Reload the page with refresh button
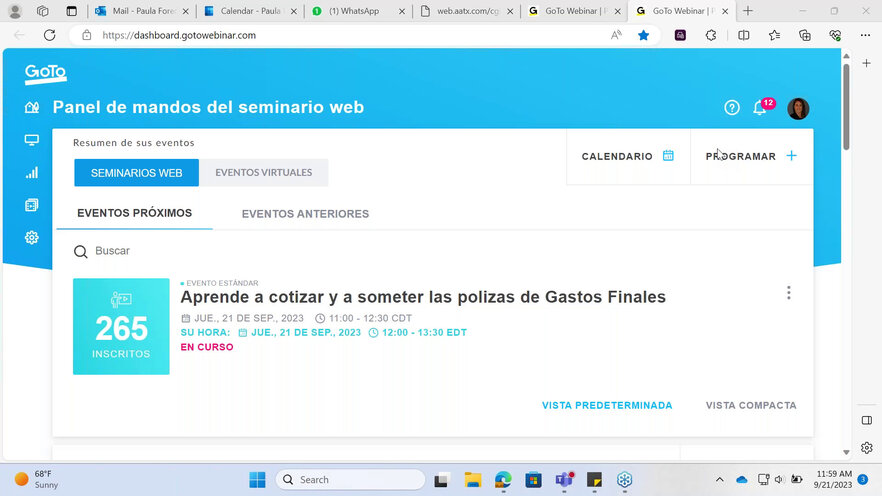Image resolution: width=882 pixels, height=496 pixels. coord(50,35)
